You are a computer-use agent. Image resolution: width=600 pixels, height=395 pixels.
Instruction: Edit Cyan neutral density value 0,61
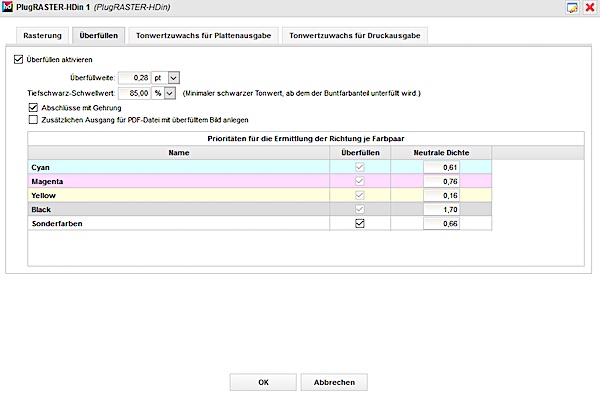(441, 167)
